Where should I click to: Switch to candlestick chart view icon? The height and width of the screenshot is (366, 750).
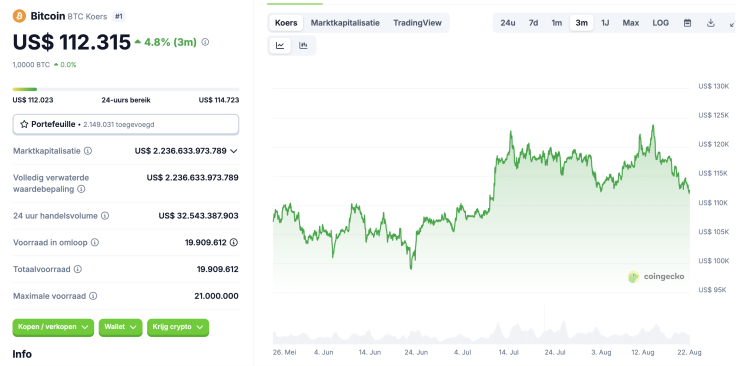[303, 45]
